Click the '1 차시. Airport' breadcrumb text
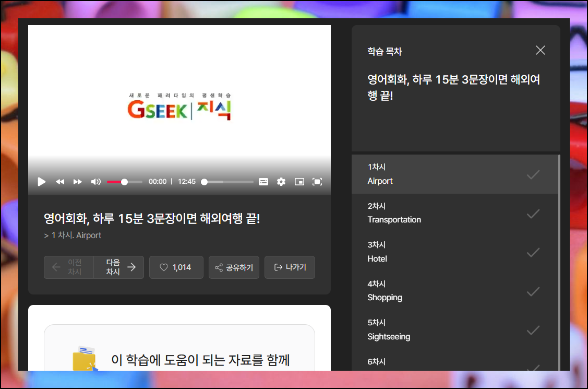The image size is (588, 389). tap(76, 235)
